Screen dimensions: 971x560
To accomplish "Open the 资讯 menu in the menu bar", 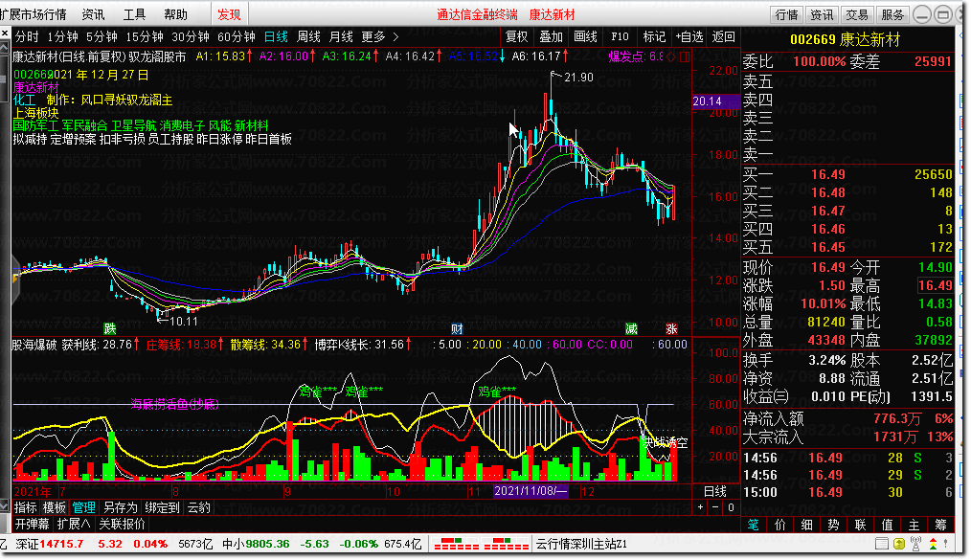I will [x=93, y=13].
